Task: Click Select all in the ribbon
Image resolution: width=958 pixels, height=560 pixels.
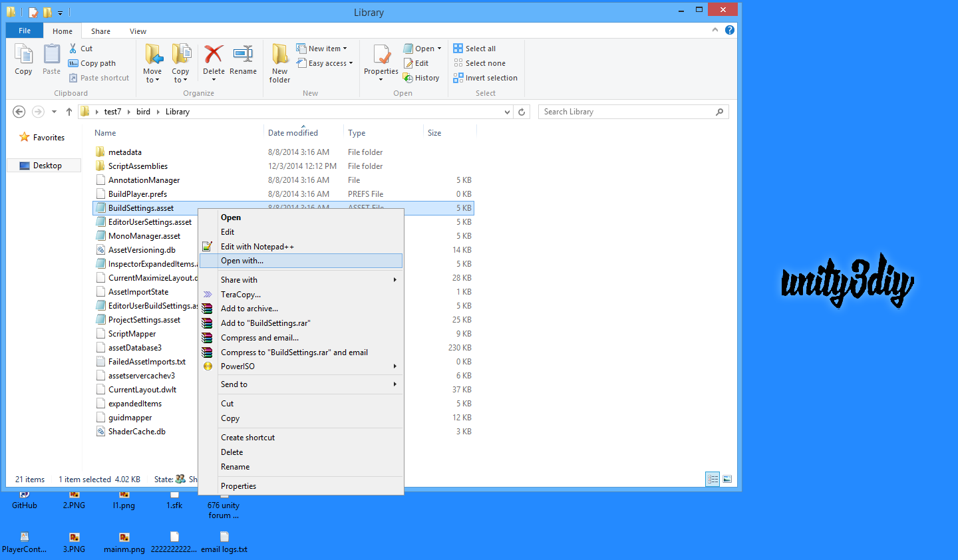Action: [474, 49]
